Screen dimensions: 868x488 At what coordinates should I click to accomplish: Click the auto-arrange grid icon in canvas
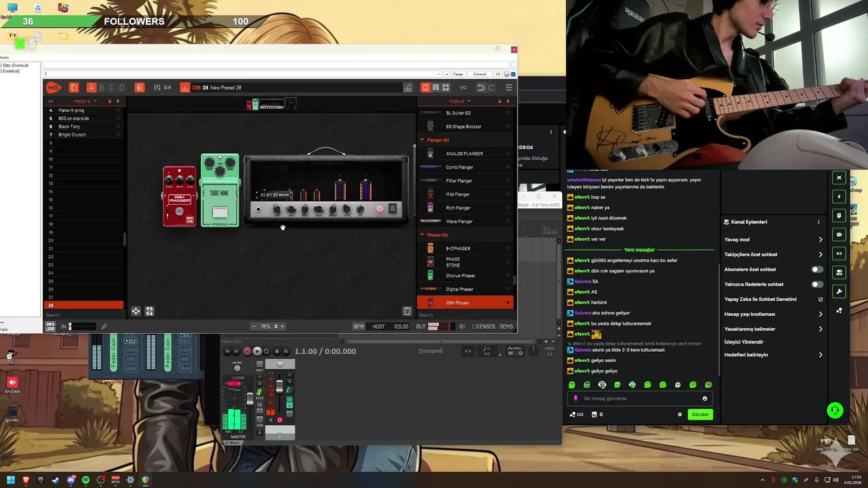point(149,311)
